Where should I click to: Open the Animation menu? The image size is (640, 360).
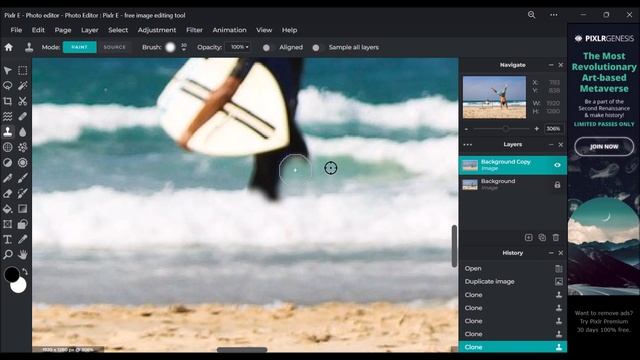pyautogui.click(x=229, y=30)
